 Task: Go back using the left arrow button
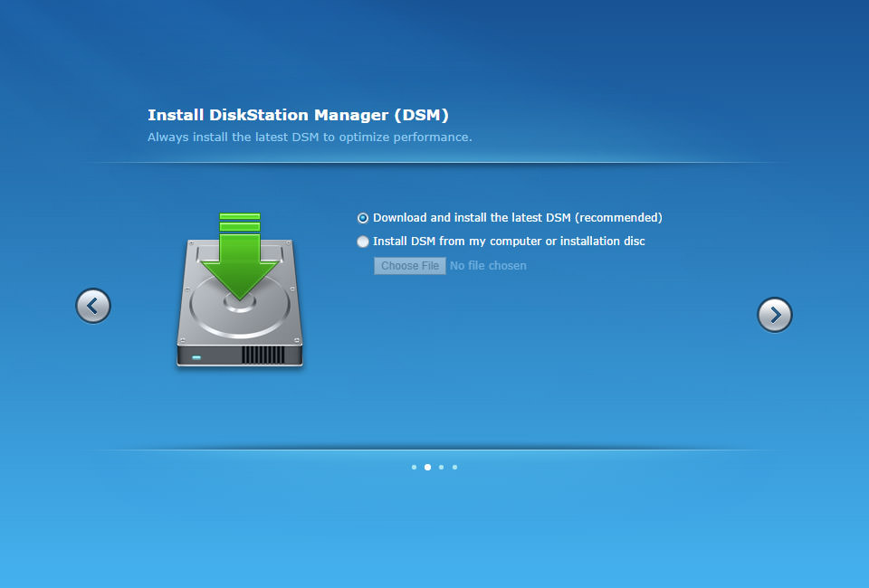point(93,306)
